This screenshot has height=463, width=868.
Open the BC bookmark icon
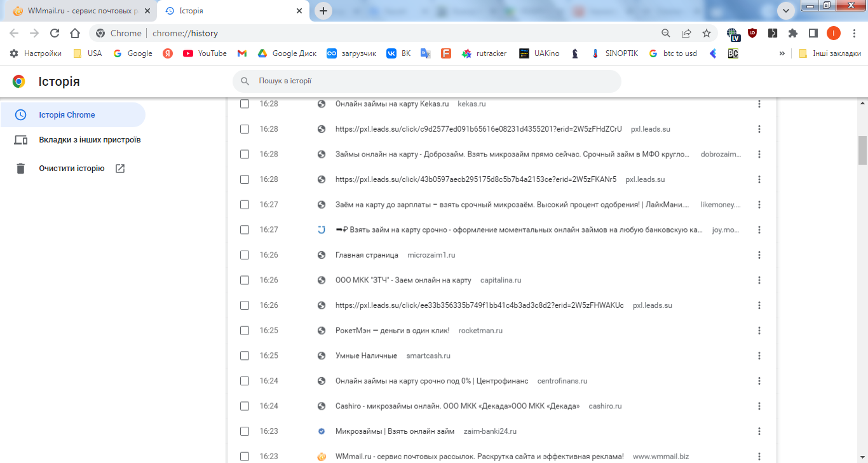pyautogui.click(x=733, y=53)
